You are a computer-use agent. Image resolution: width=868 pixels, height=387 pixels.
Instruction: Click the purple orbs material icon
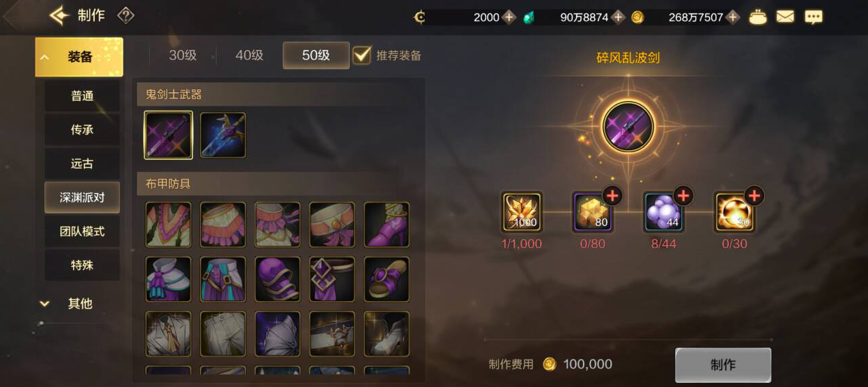click(663, 213)
